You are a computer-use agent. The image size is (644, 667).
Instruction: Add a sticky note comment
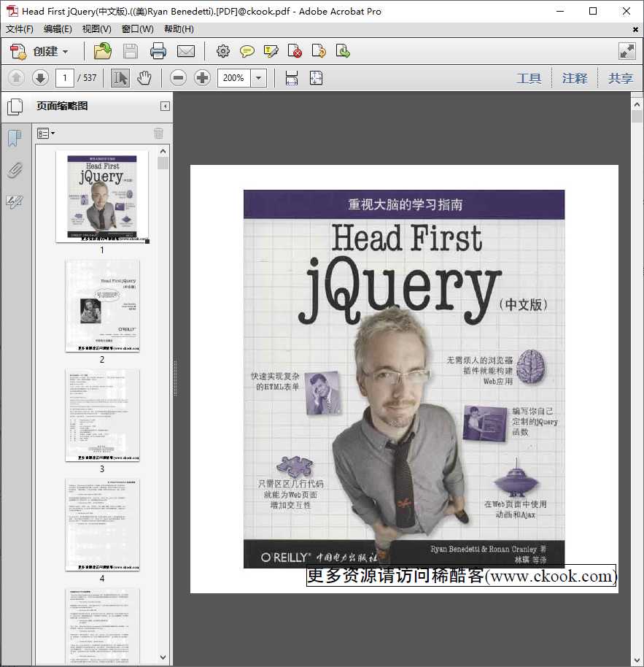click(x=247, y=52)
